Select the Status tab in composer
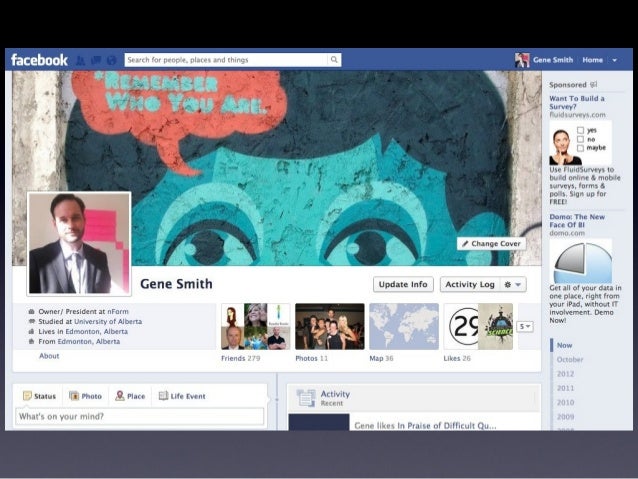Image resolution: width=638 pixels, height=479 pixels. tap(39, 396)
